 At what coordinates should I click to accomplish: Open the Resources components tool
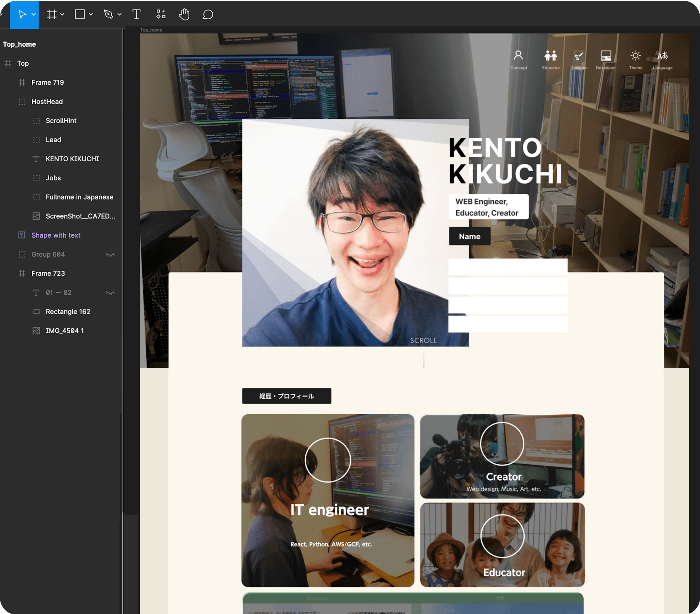161,15
